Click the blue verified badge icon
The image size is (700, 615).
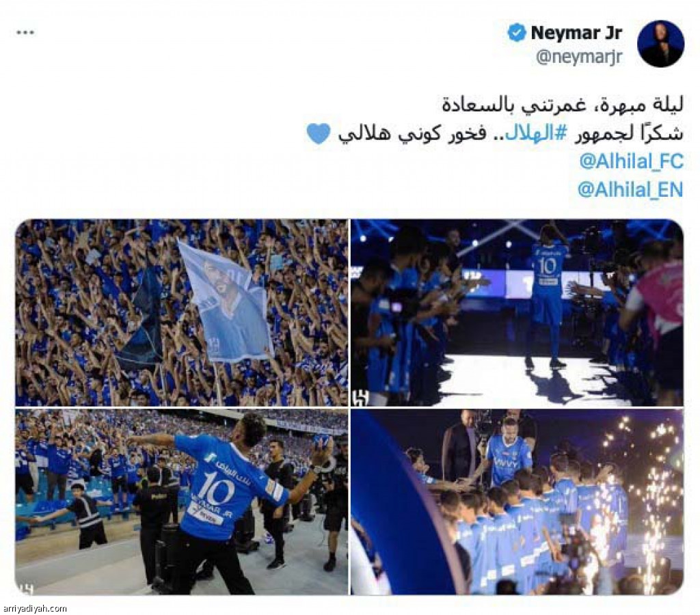[517, 33]
